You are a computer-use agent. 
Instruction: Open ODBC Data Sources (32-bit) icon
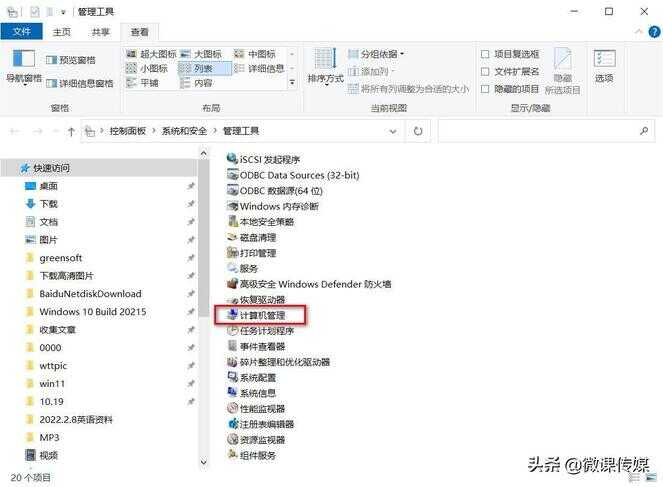(232, 175)
